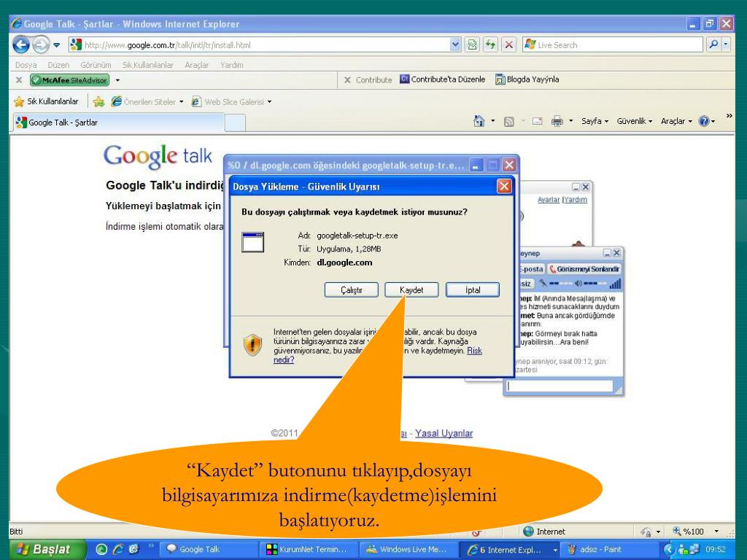The width and height of the screenshot is (747, 560).
Task: Click in the Live Search box
Action: (x=612, y=45)
